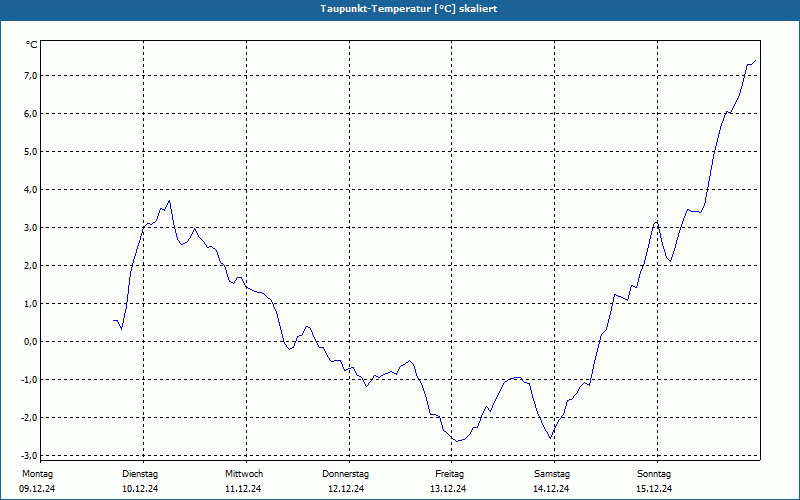800x500 pixels.
Task: Click the chart title 'Taupunkt-Temperatur [°C] skaliert'
Action: point(409,9)
